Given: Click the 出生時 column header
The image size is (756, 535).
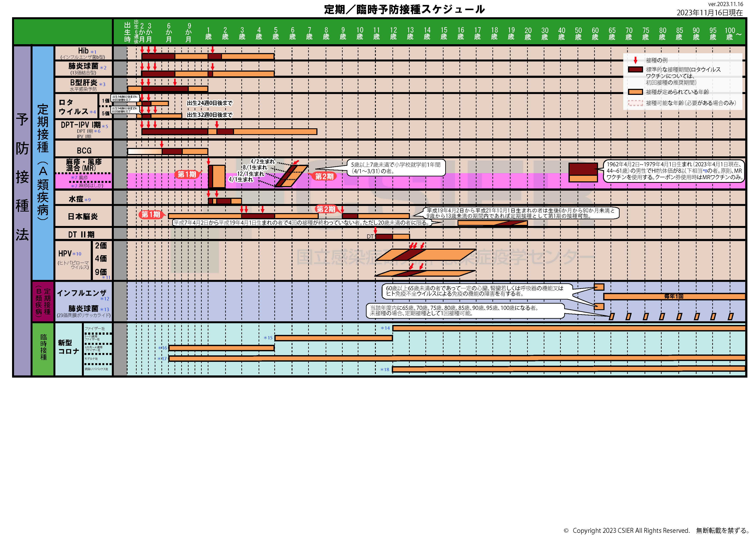Looking at the screenshot, I should (127, 32).
